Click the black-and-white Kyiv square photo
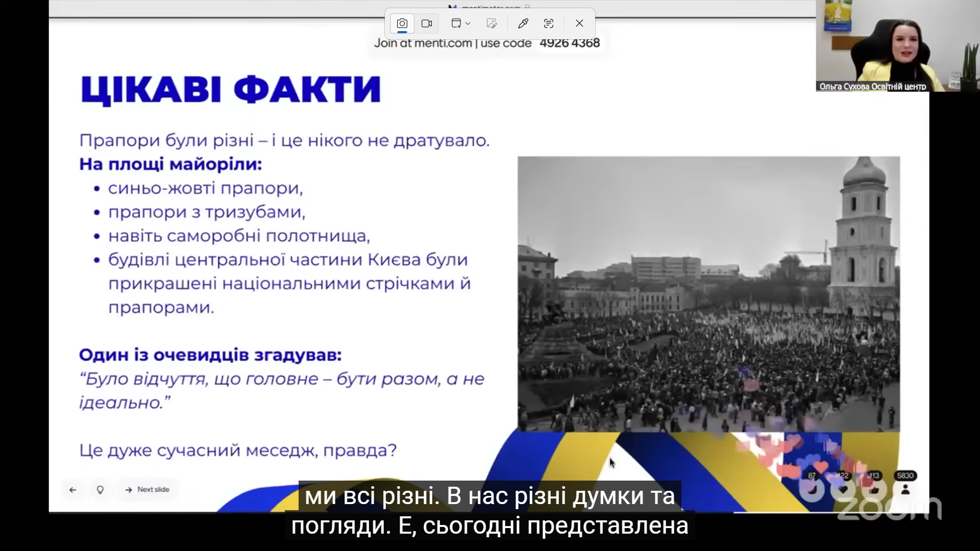Viewport: 980px width, 551px height. tap(708, 294)
